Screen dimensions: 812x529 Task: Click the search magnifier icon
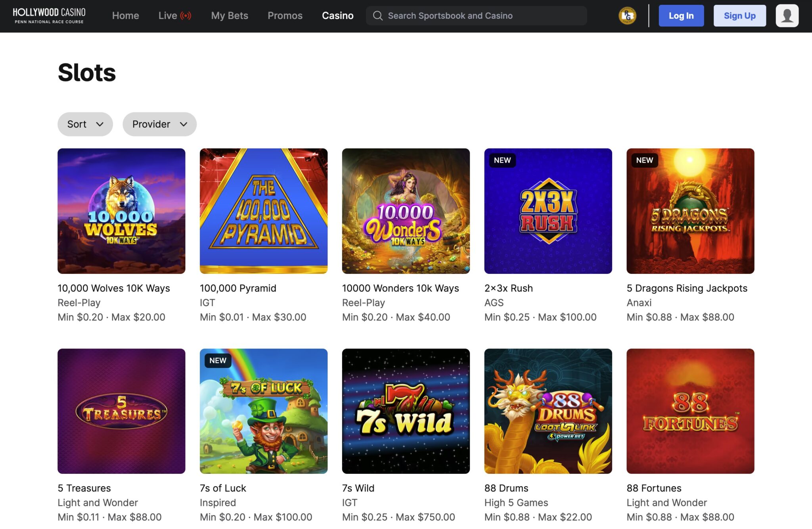pos(378,15)
